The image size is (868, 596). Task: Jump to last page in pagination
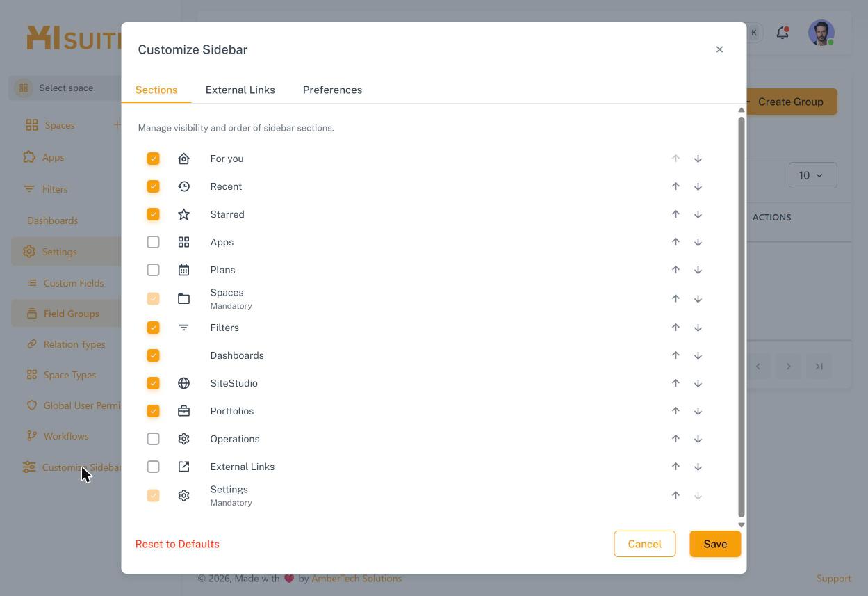pyautogui.click(x=819, y=367)
